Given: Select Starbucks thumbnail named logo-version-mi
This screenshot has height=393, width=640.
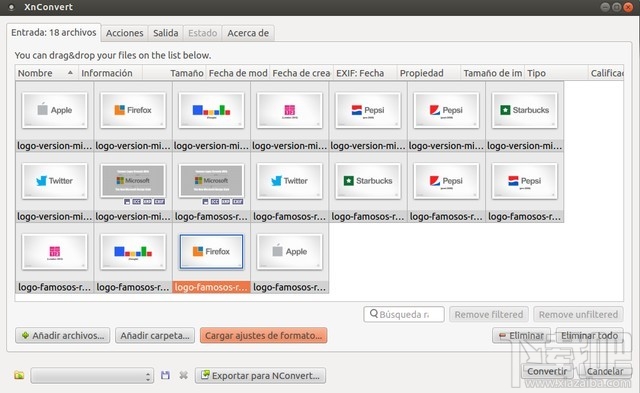Looking at the screenshot, I should [x=524, y=110].
